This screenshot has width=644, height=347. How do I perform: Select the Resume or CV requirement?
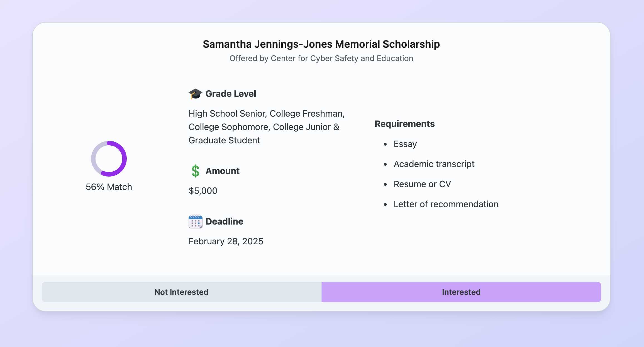[422, 184]
